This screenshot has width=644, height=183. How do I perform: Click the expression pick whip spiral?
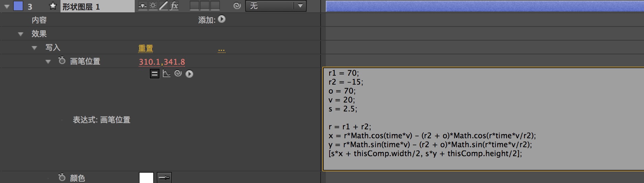click(178, 73)
